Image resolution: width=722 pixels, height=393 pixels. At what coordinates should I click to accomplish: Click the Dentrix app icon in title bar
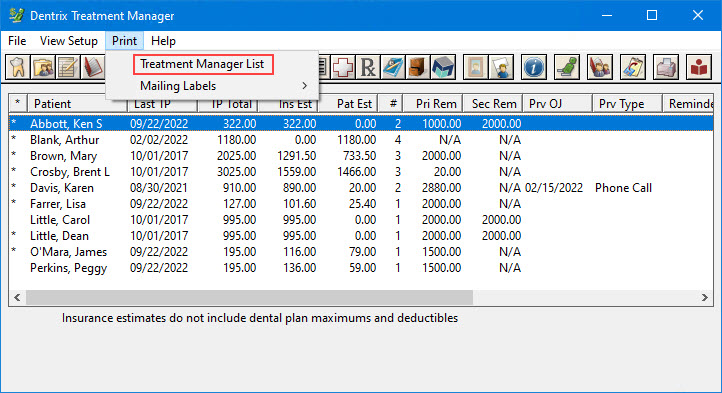coord(17,15)
